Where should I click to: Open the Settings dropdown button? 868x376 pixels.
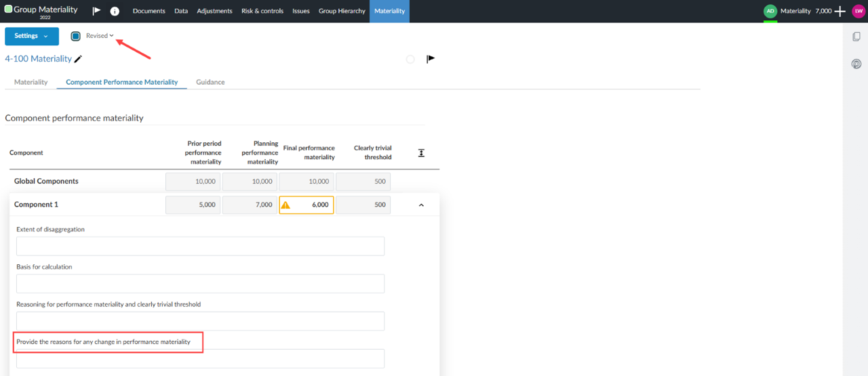tap(31, 36)
